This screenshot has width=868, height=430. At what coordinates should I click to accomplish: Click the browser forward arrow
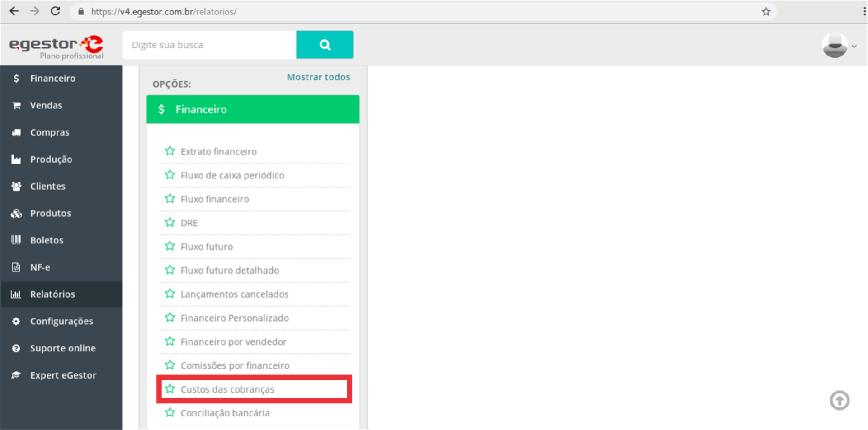click(35, 11)
